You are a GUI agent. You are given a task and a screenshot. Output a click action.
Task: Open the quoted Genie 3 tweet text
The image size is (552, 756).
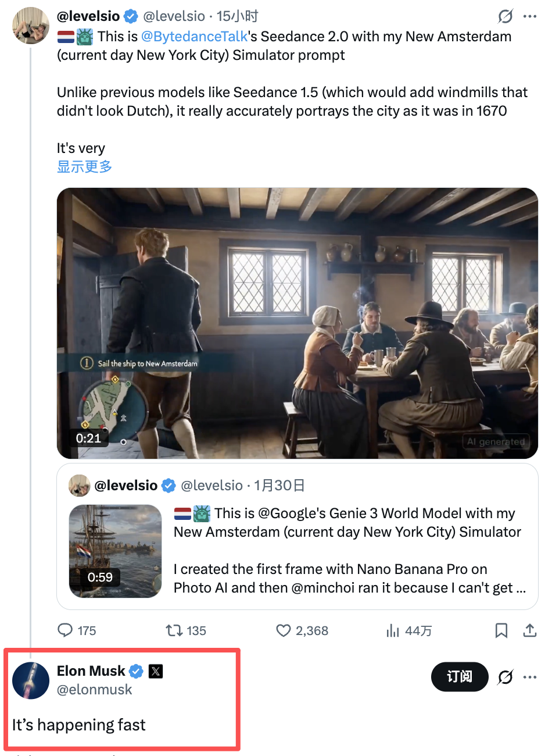coord(349,550)
